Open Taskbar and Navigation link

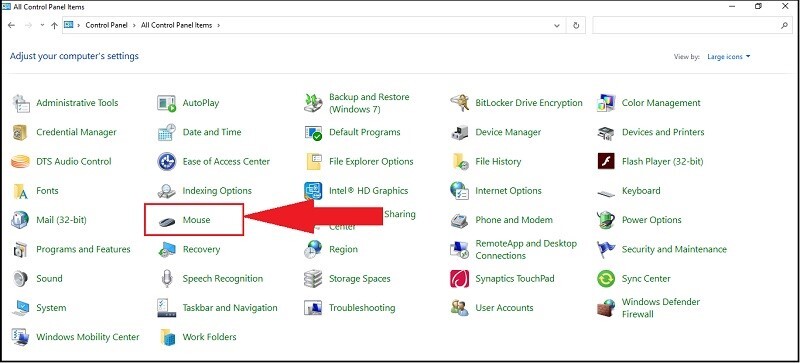[x=230, y=308]
